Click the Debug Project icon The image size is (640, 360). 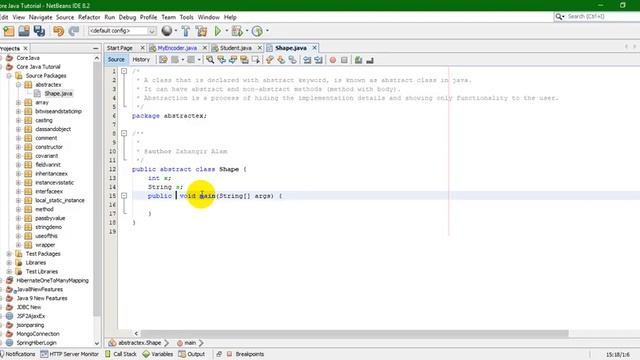point(237,31)
